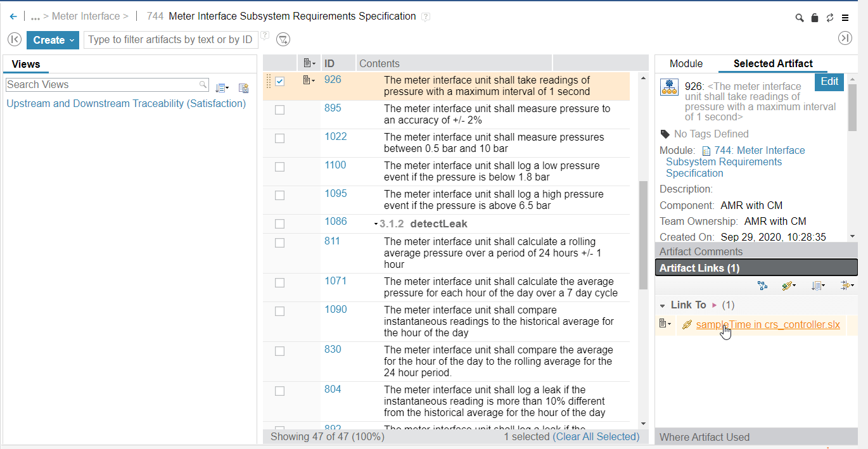Refresh the module with sync icon

830,18
